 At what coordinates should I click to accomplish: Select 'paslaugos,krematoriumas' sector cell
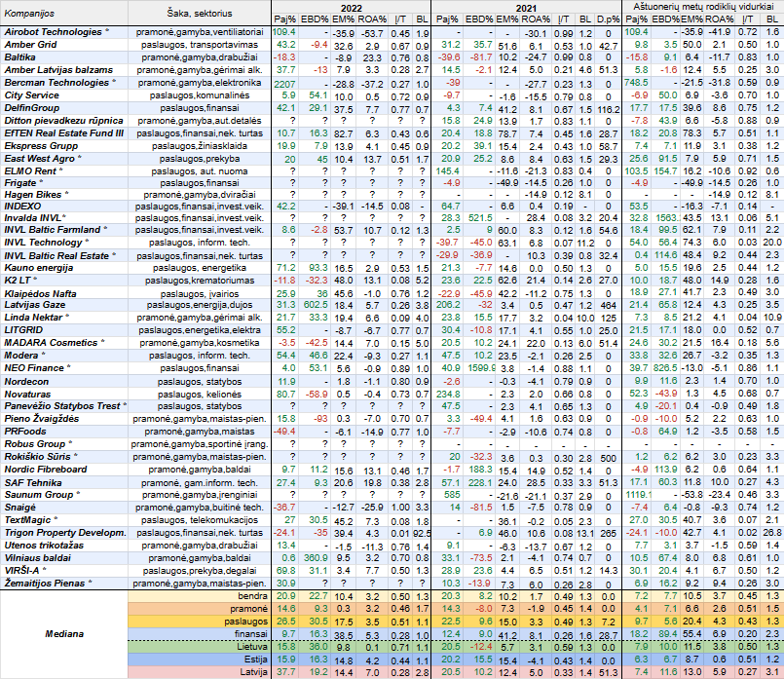pos(200,281)
